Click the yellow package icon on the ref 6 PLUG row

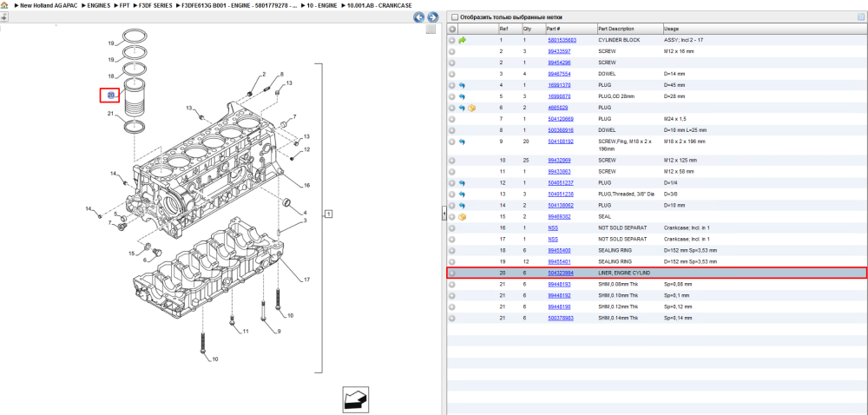click(x=471, y=108)
